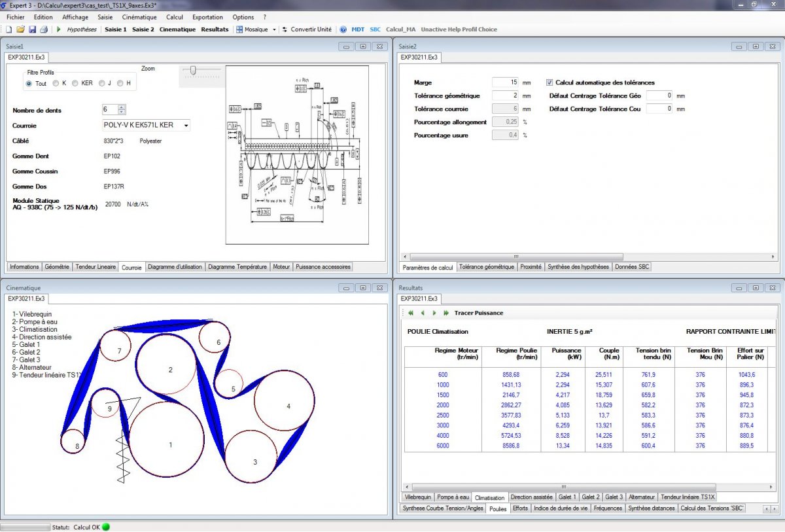Go to first pulley with double-left arrow
The width and height of the screenshot is (785, 532).
411,313
